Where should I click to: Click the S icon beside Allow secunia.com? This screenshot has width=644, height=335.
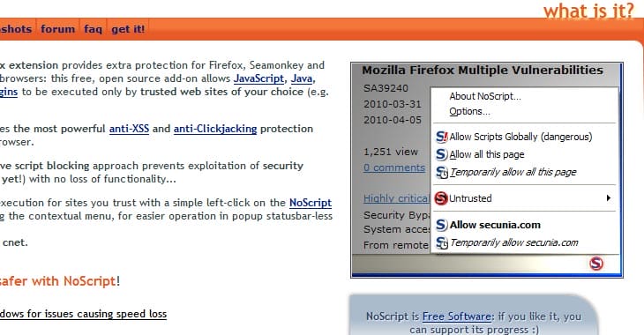coord(441,225)
